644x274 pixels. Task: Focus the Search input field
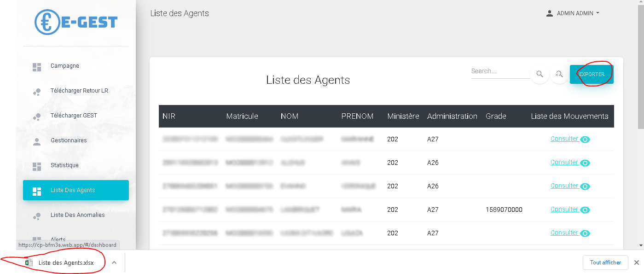500,71
